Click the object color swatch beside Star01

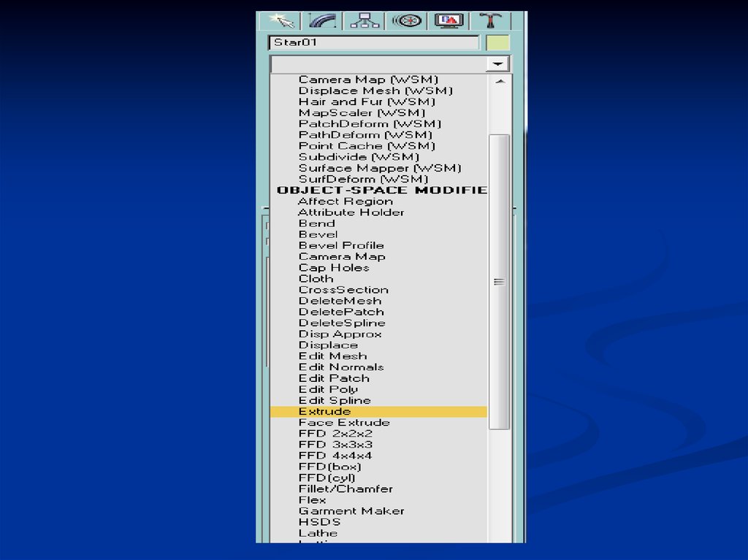497,43
